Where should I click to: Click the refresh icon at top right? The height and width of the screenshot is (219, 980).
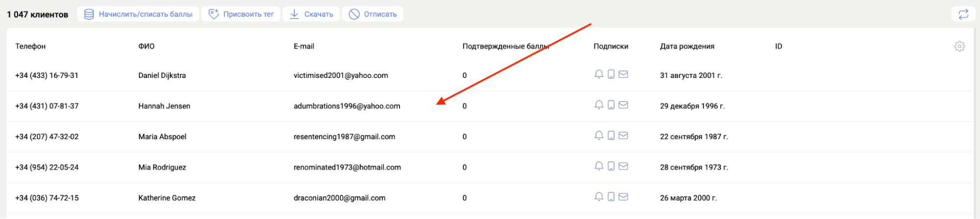point(963,14)
